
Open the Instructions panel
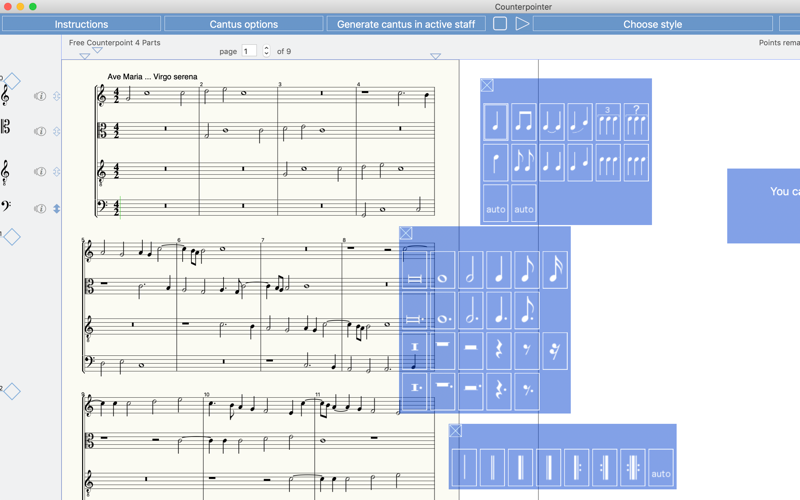pos(81,24)
